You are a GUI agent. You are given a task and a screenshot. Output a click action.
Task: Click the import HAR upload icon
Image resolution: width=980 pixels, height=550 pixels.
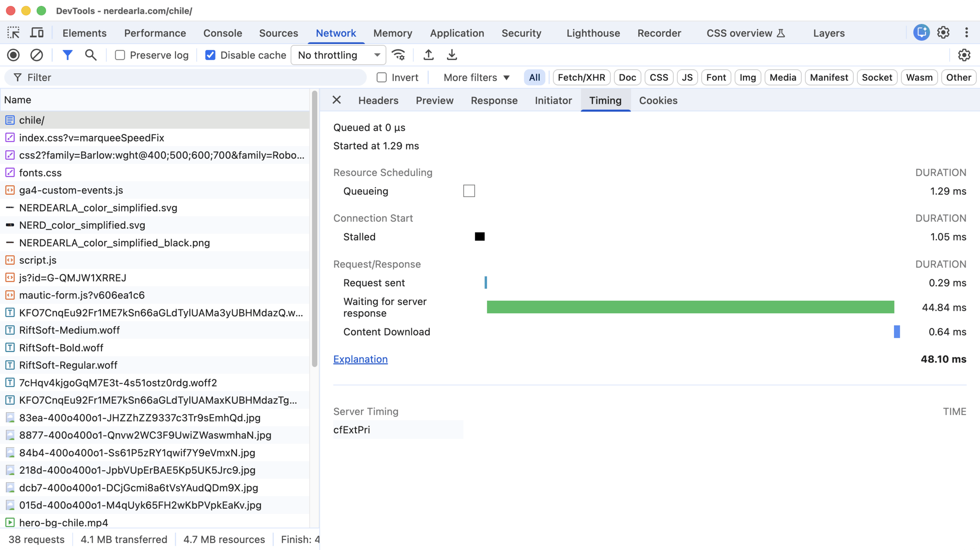[x=428, y=55]
